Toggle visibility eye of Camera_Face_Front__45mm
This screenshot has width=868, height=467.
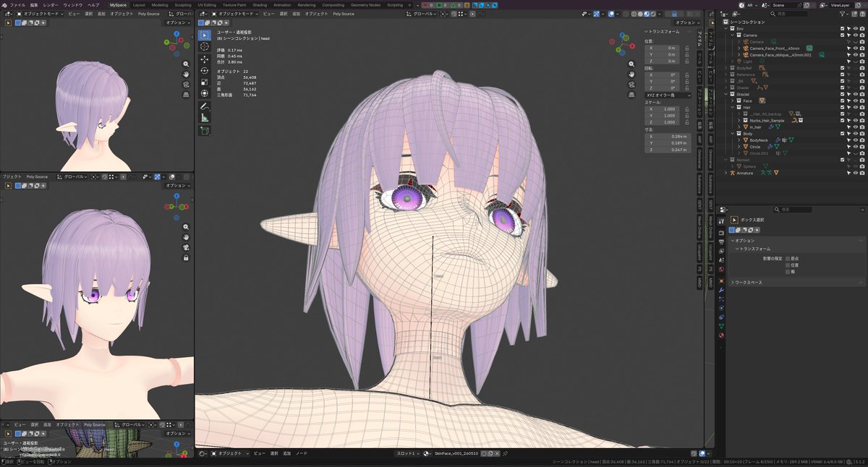[x=856, y=48]
